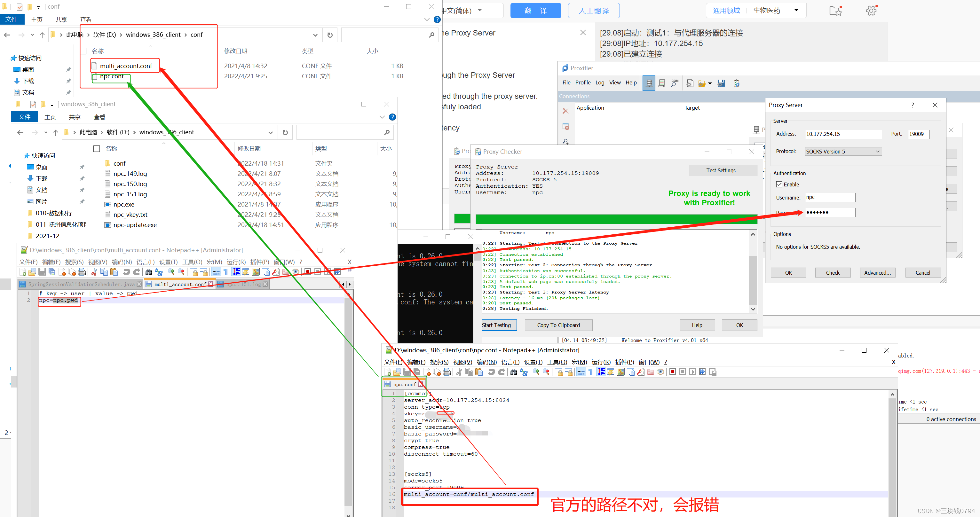Viewport: 980px width, 517px height.
Task: Save the profile using Proxifier's save icon
Action: tap(721, 83)
